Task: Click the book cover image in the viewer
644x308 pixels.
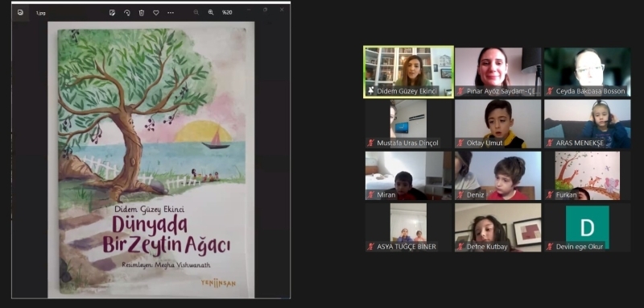Action: 151,160
